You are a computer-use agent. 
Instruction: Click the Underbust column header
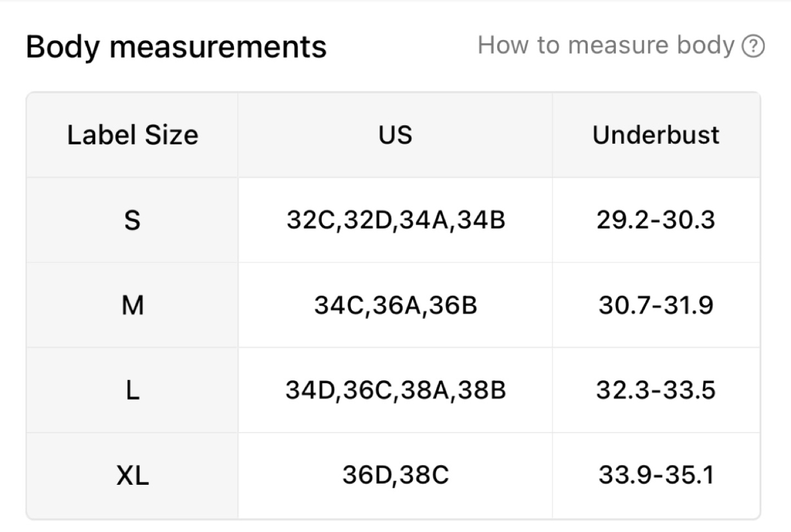[x=656, y=135]
